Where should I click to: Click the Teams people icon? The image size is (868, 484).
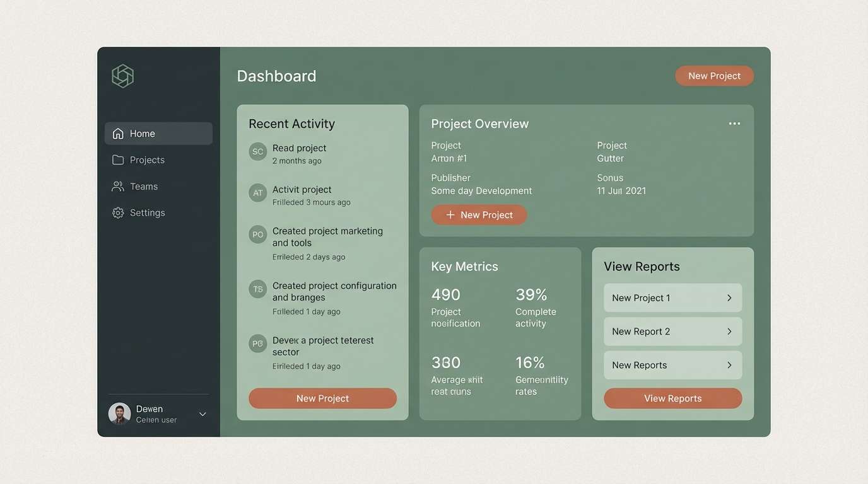(x=118, y=186)
